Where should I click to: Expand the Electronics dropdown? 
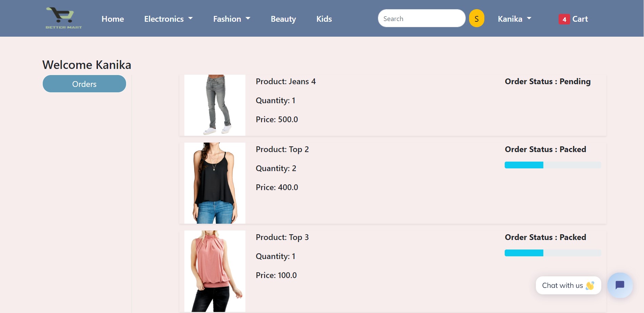(168, 19)
